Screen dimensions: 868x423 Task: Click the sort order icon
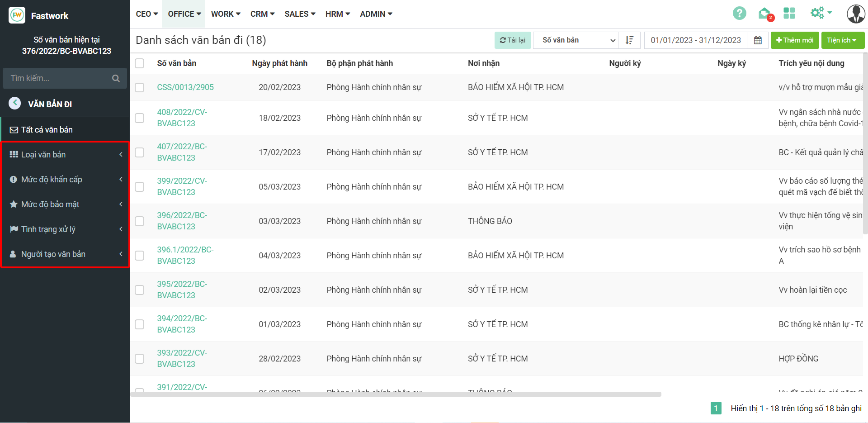629,40
